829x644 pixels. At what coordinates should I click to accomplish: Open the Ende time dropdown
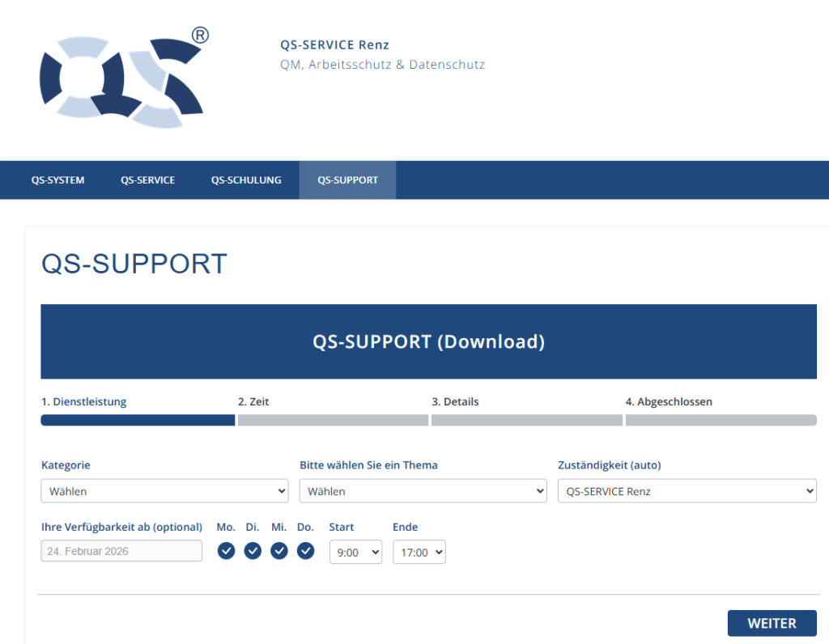click(x=419, y=553)
